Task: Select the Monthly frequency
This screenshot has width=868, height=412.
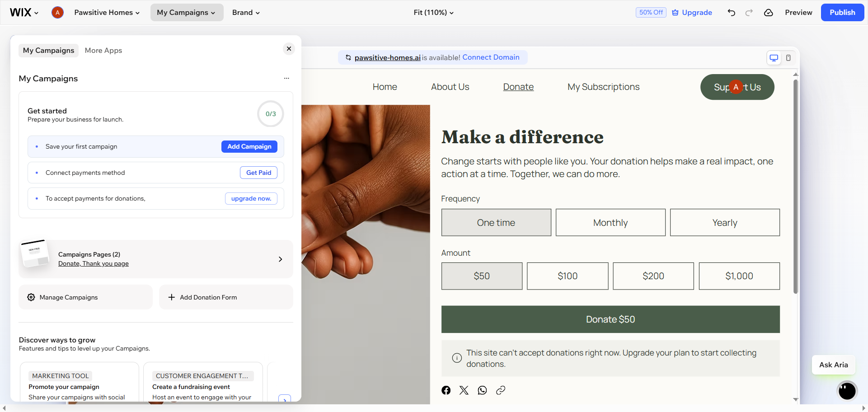Action: [610, 222]
